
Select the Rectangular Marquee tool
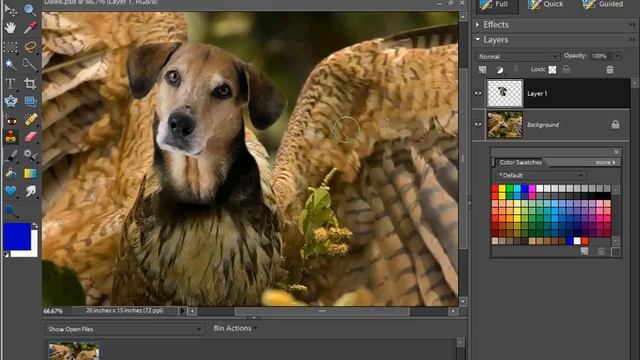(x=10, y=47)
